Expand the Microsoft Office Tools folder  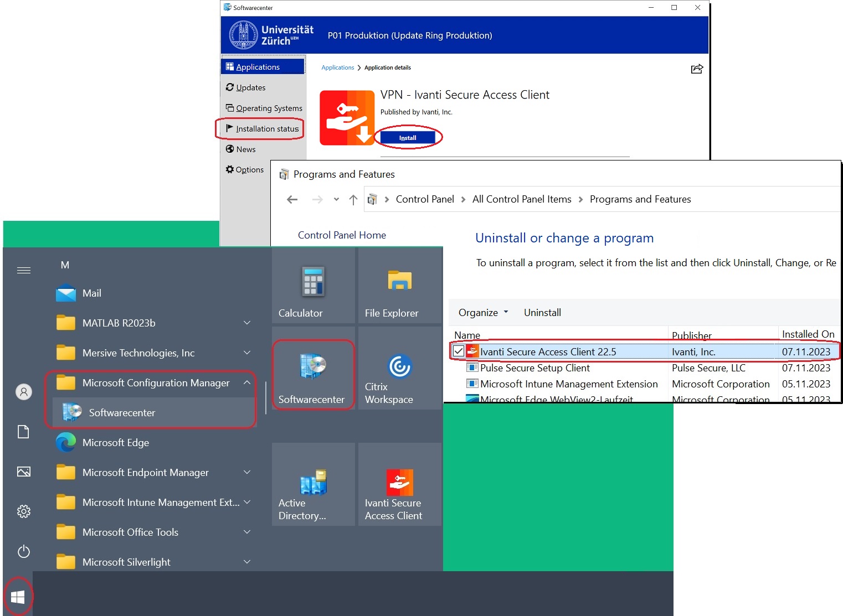point(247,532)
